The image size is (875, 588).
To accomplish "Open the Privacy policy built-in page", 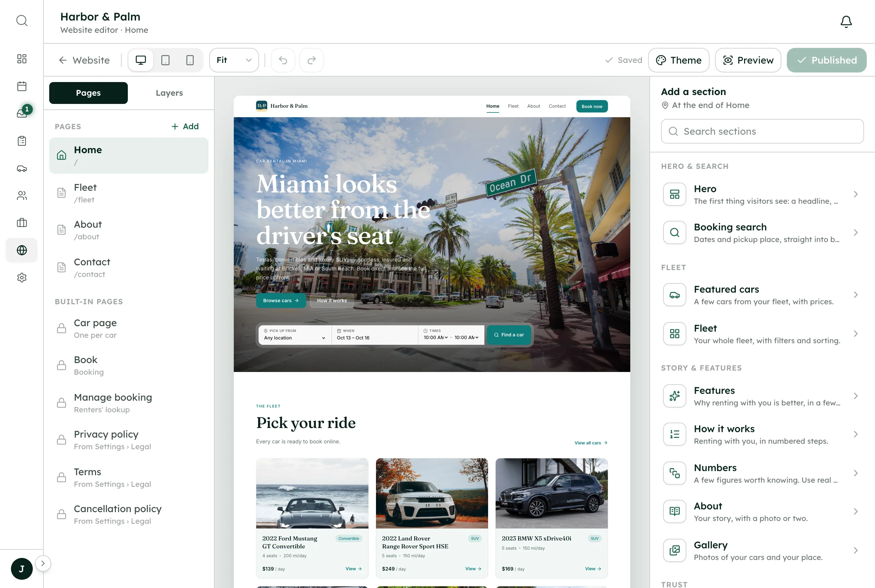I will [x=129, y=440].
